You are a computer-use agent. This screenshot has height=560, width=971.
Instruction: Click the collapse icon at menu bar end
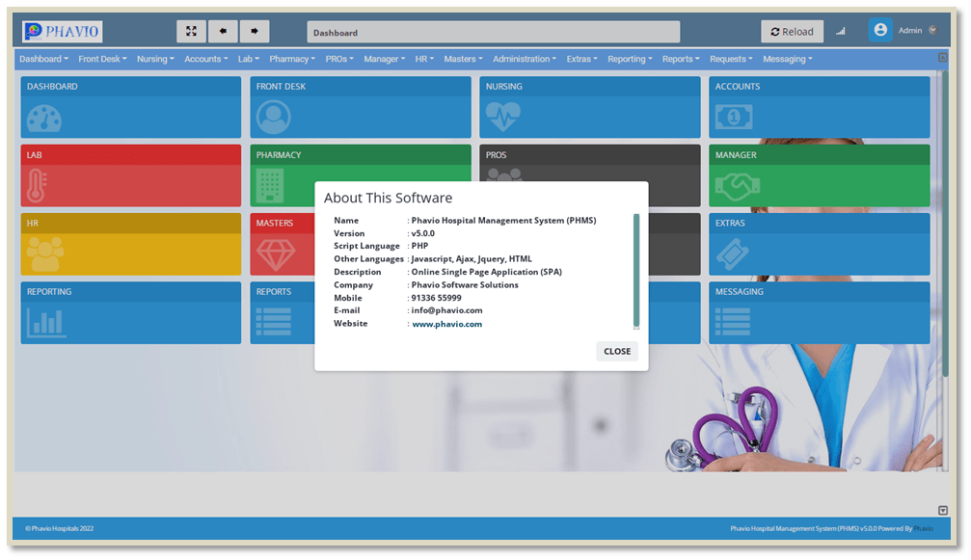point(942,58)
